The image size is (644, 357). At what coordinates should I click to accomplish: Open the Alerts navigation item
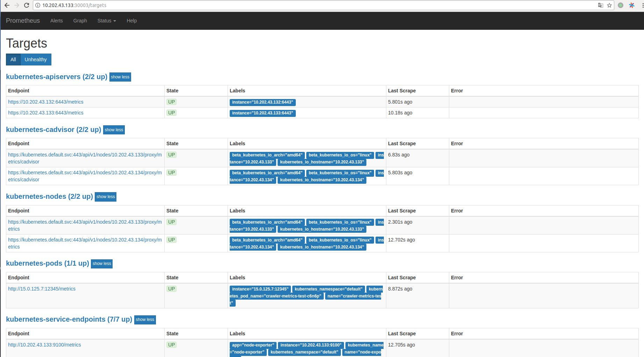pyautogui.click(x=57, y=21)
